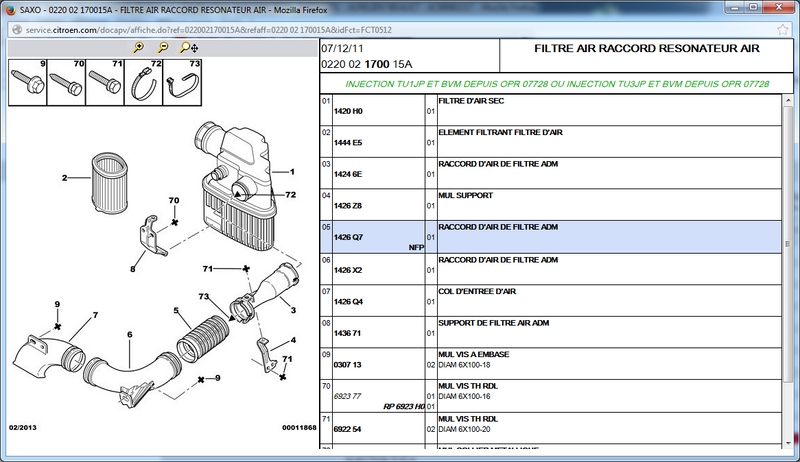
Task: Select hose clip thumbnail number 73
Action: point(182,82)
